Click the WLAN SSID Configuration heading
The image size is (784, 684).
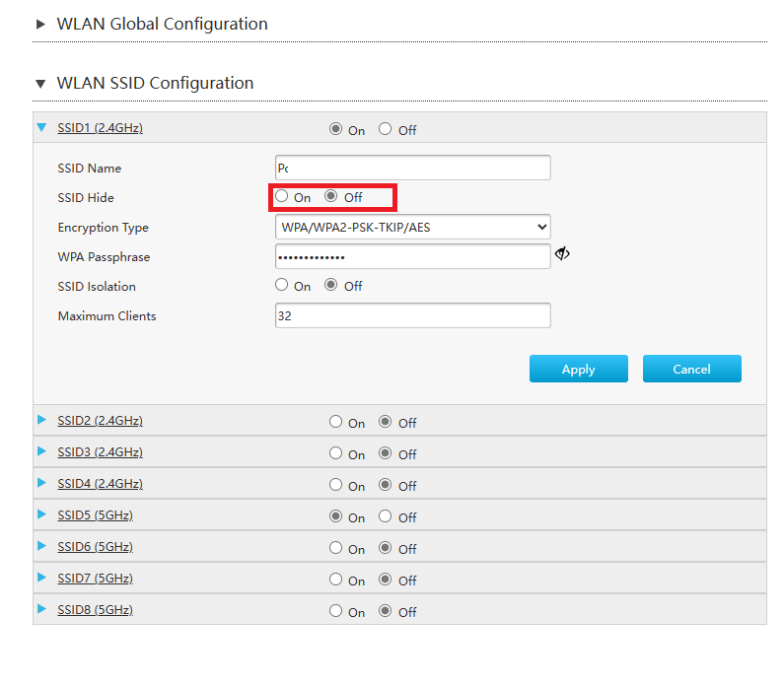tap(155, 83)
